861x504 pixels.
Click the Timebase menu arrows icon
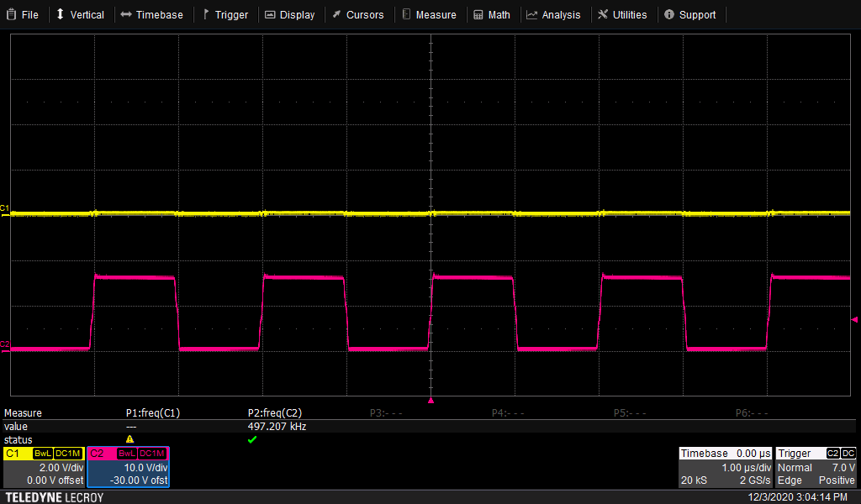click(125, 14)
